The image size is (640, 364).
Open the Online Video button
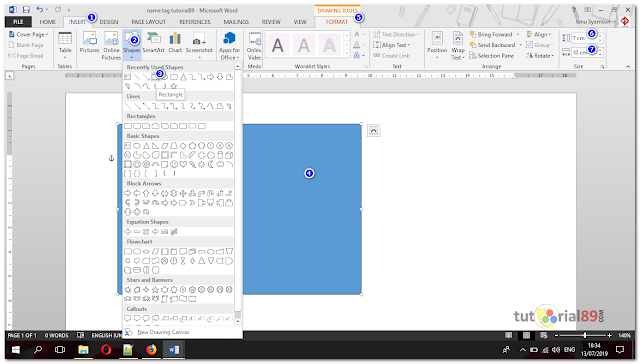point(254,46)
